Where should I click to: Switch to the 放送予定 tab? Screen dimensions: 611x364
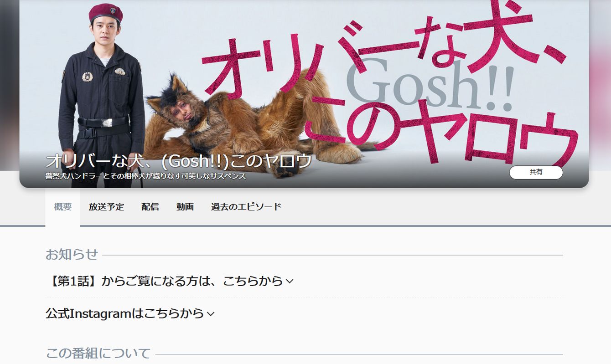tap(106, 207)
